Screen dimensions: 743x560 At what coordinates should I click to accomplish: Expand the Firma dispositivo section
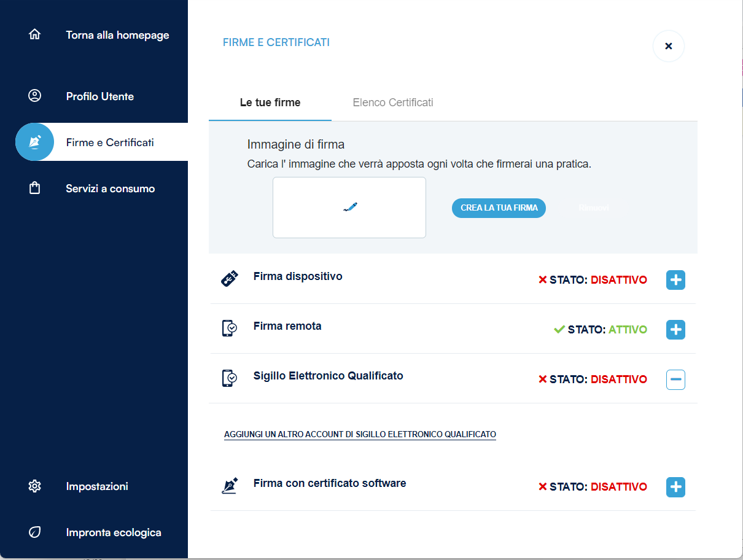(675, 280)
